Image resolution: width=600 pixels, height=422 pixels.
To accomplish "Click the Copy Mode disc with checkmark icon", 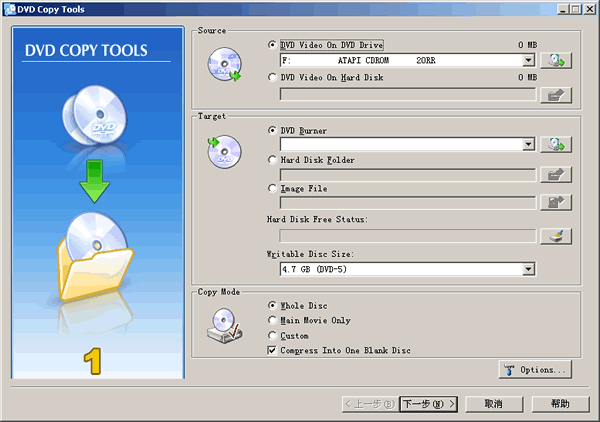I will 225,326.
